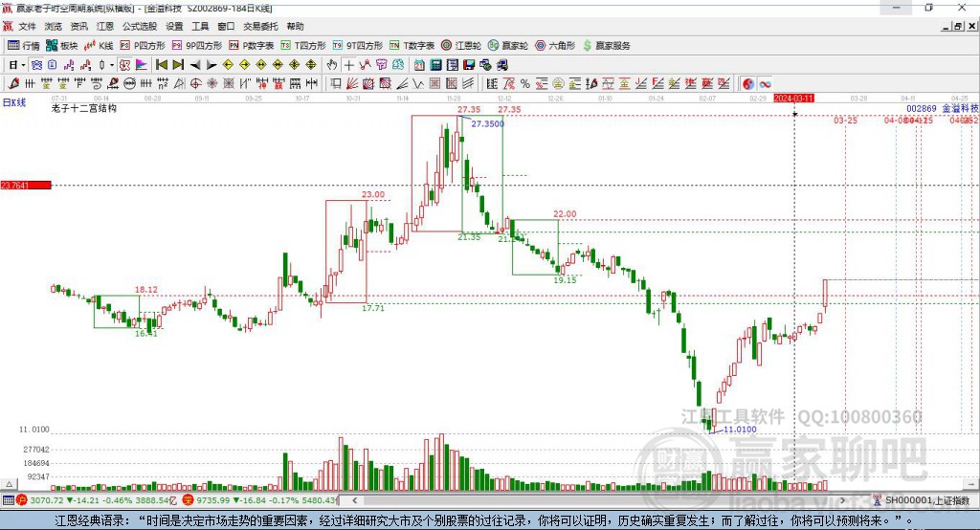Click the 11.0100 low price annotation
980x530 pixels.
click(x=740, y=430)
